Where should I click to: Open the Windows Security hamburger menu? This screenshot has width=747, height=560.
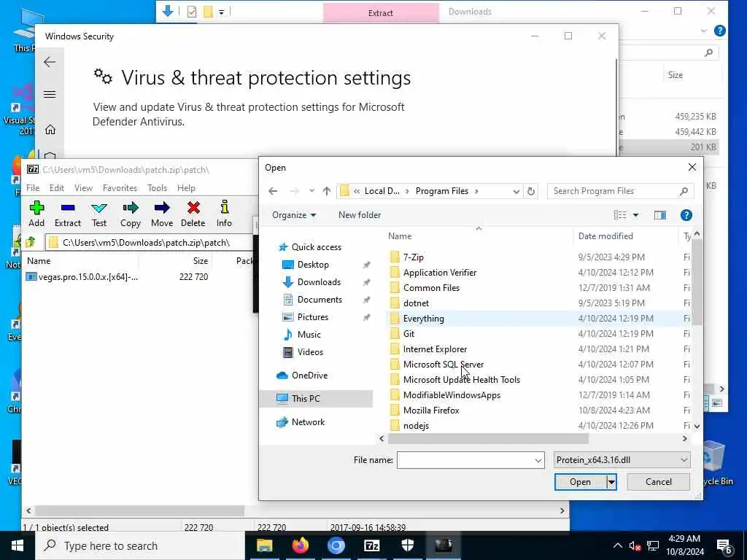(x=50, y=94)
